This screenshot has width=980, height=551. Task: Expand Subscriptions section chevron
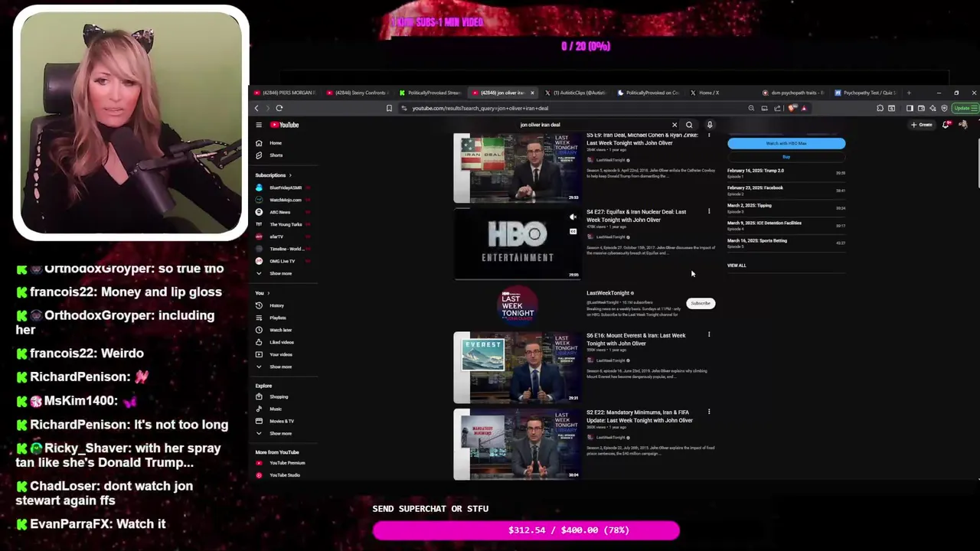(290, 175)
